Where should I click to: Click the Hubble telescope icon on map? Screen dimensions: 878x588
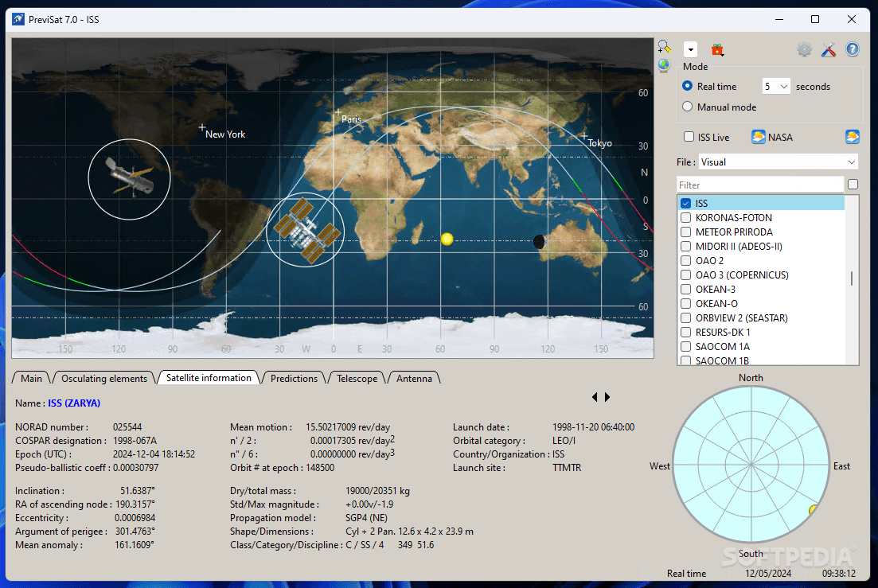(x=130, y=178)
